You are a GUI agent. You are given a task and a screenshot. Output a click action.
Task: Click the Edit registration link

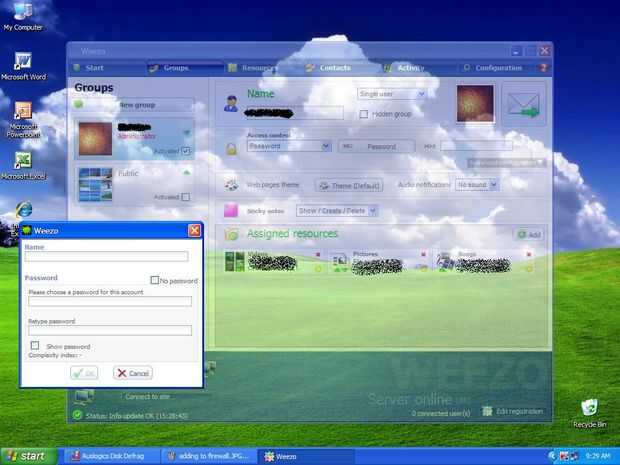pyautogui.click(x=519, y=411)
